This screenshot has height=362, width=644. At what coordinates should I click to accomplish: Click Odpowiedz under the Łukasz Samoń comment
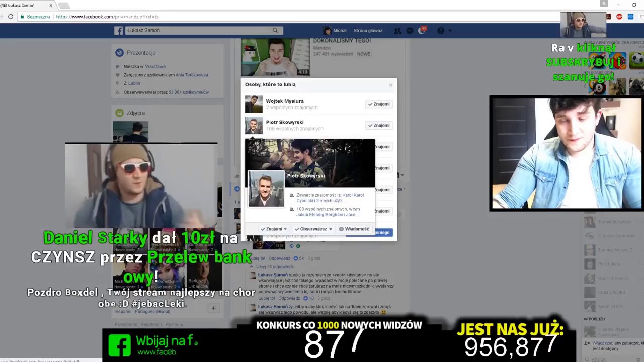289,298
